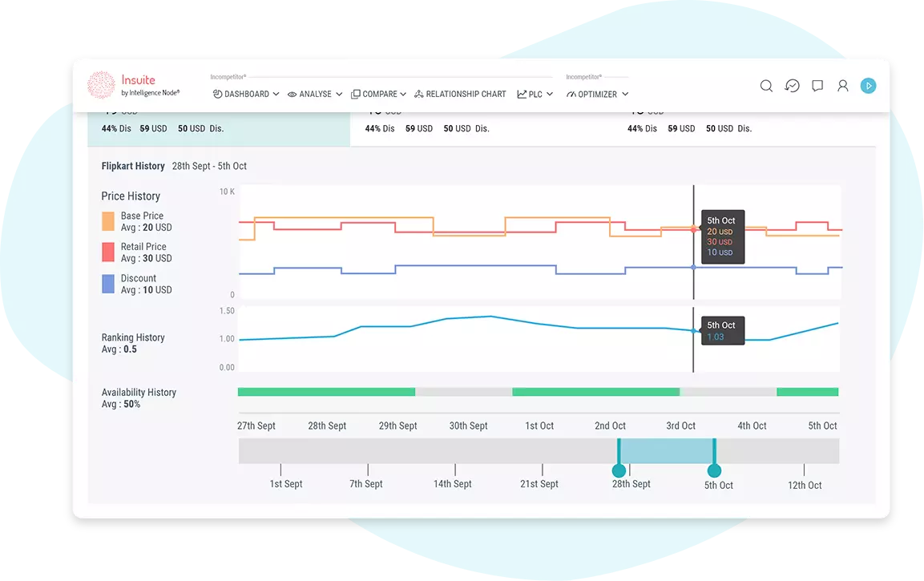The height and width of the screenshot is (581, 924).
Task: Open the user profile icon
Action: [x=842, y=86]
